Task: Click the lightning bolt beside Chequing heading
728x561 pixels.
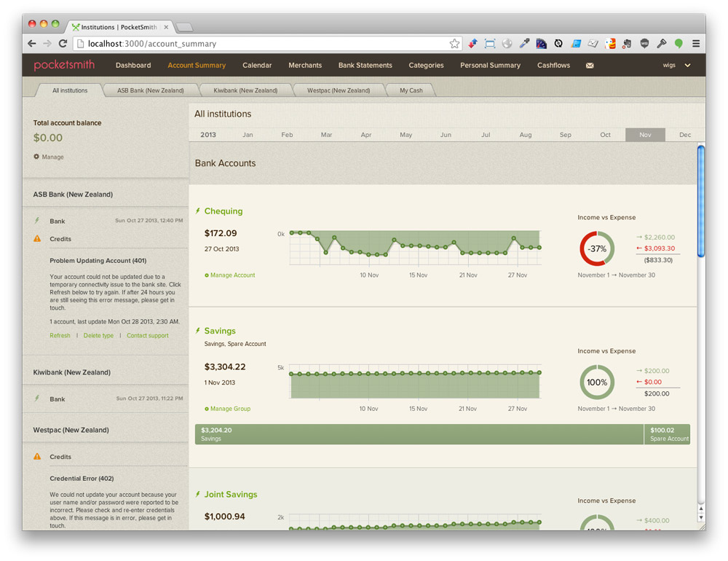Action: (x=198, y=211)
